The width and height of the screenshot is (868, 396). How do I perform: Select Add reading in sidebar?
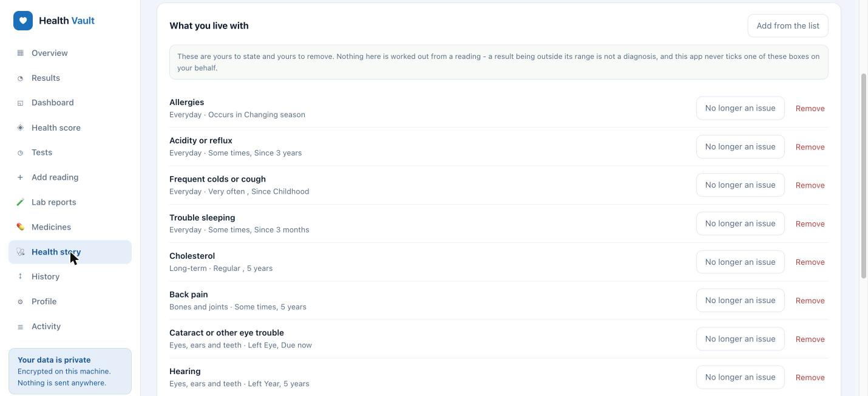coord(70,177)
